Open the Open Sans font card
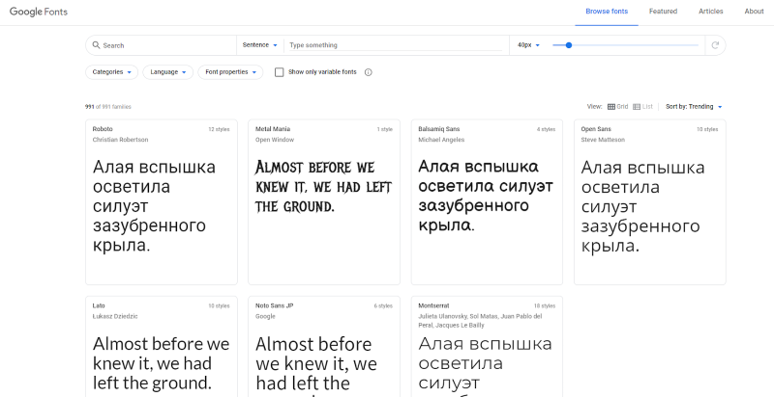This screenshot has height=397, width=774. coord(650,202)
